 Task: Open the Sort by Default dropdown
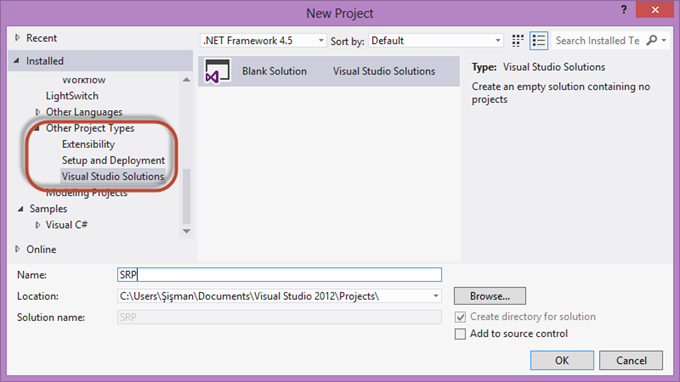tap(435, 41)
